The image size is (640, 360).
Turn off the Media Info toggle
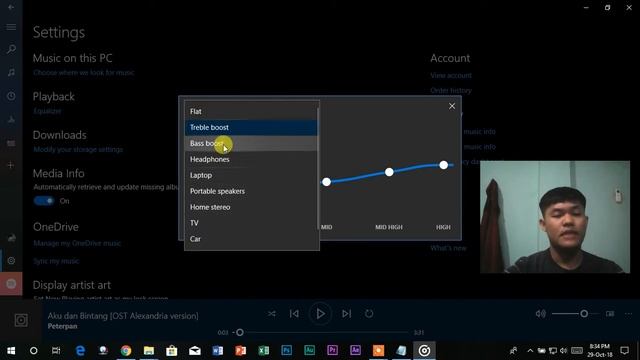tap(44, 201)
